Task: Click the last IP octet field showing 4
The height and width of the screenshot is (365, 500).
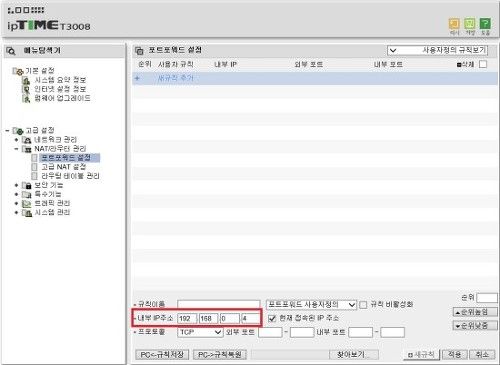Action: pyautogui.click(x=251, y=319)
